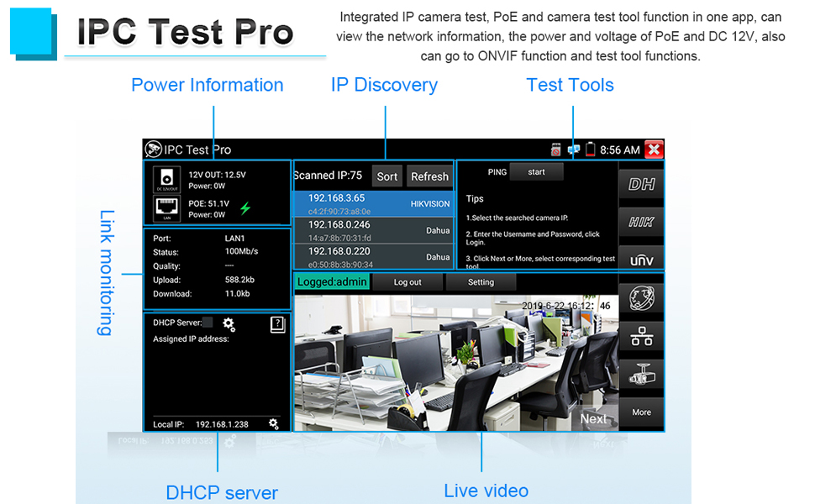
Task: Open DHCP server settings gear
Action: pos(229,324)
